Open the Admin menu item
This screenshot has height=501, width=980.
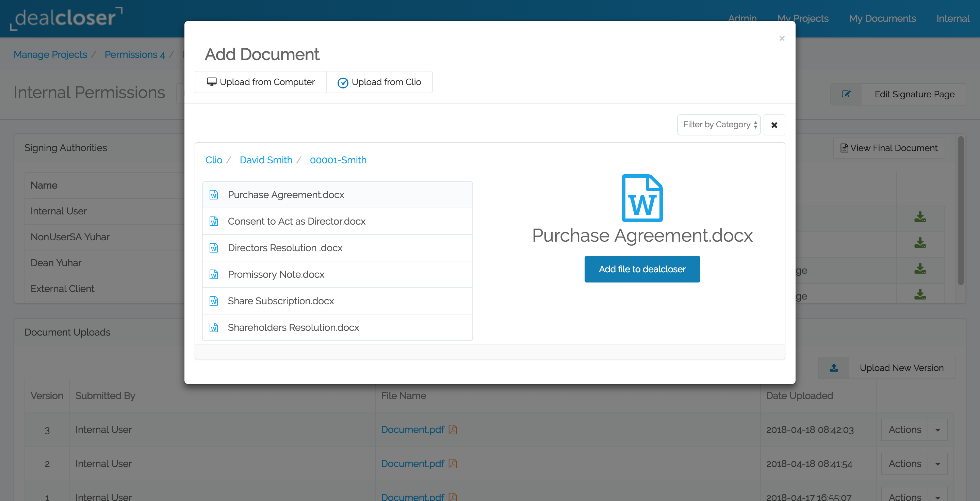click(x=742, y=18)
